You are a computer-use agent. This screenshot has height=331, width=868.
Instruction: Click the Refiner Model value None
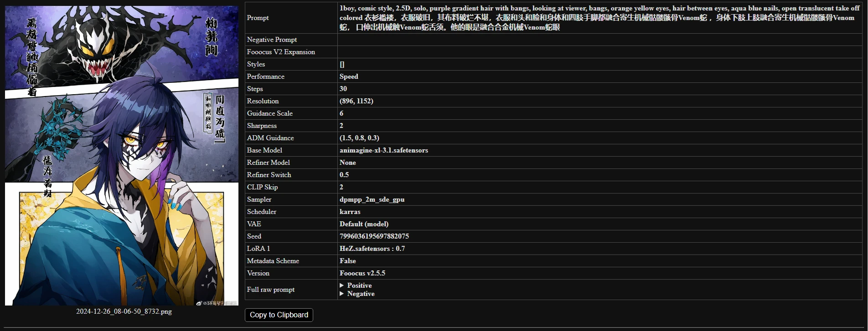click(x=348, y=163)
